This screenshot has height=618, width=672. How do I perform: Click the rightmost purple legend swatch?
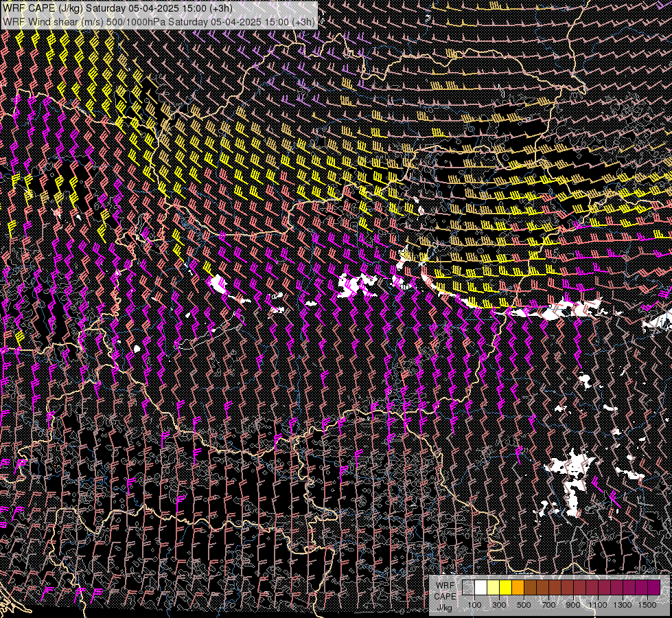coord(654,588)
